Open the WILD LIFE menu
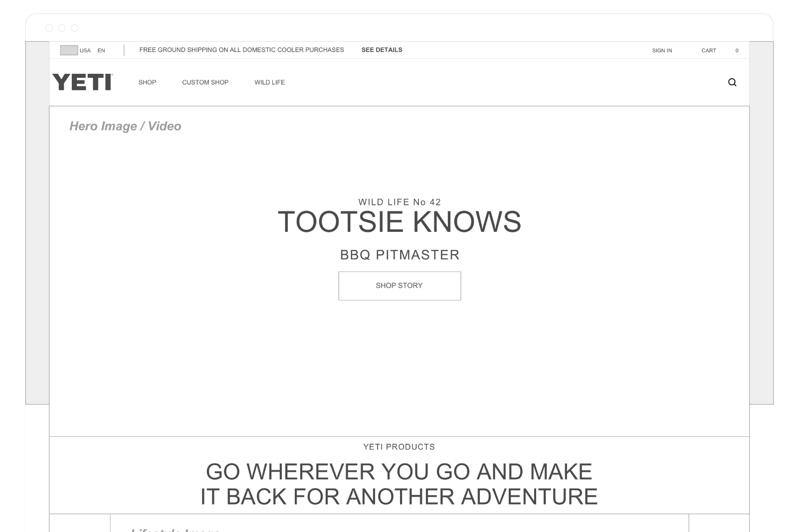This screenshot has width=798, height=532. click(270, 82)
